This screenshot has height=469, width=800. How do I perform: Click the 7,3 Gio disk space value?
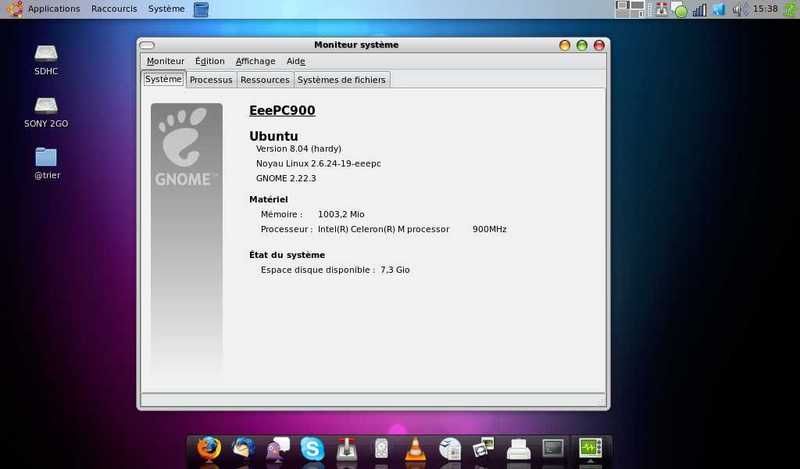click(x=395, y=269)
